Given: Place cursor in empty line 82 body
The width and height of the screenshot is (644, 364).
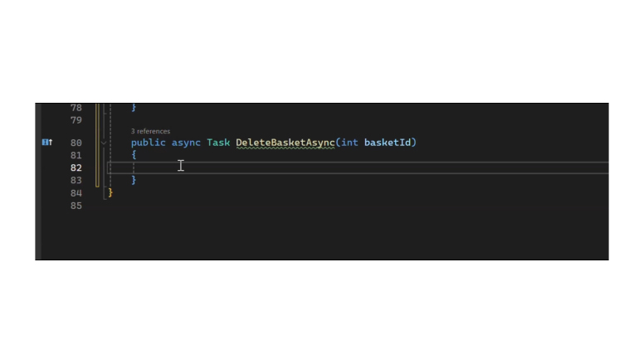Looking at the screenshot, I should point(358,167).
